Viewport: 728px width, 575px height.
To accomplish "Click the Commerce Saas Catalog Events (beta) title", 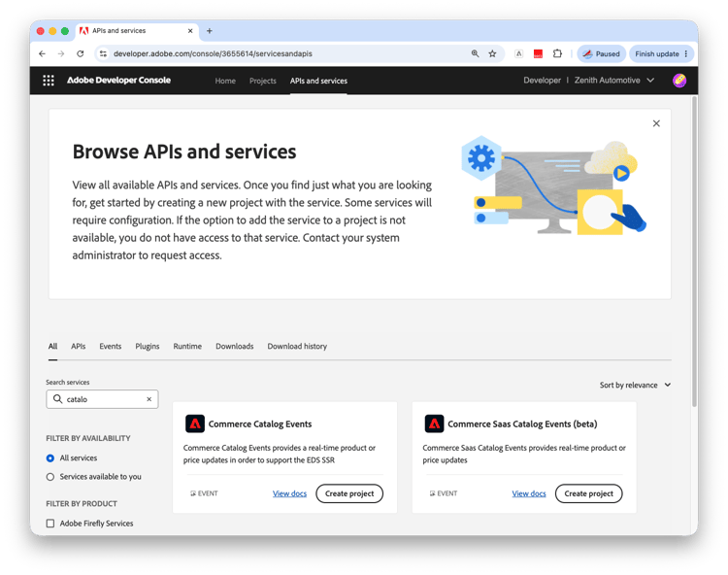I will pos(522,424).
